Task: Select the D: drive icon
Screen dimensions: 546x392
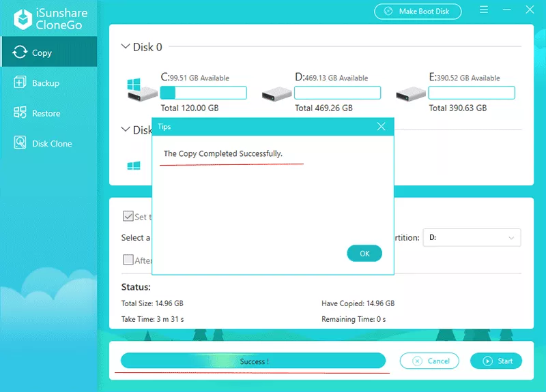Action: pos(276,94)
